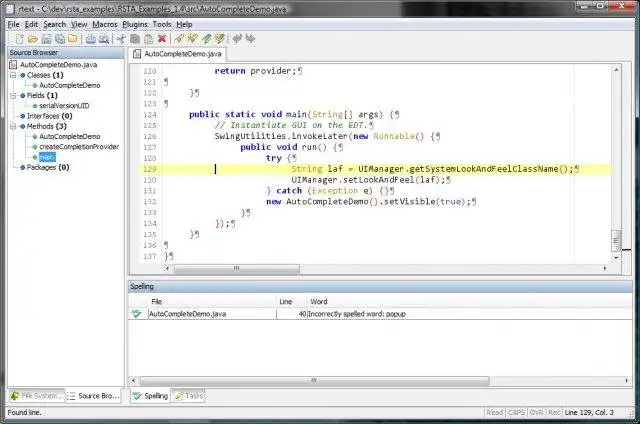Collapse the Fields (1) tree node
The height and width of the screenshot is (424, 640).
point(13,95)
